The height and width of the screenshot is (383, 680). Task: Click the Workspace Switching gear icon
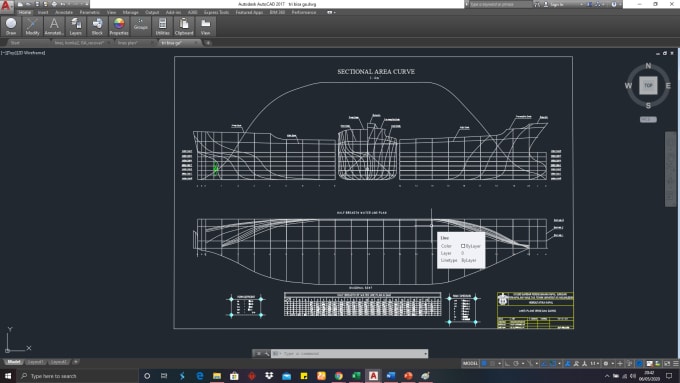click(606, 363)
